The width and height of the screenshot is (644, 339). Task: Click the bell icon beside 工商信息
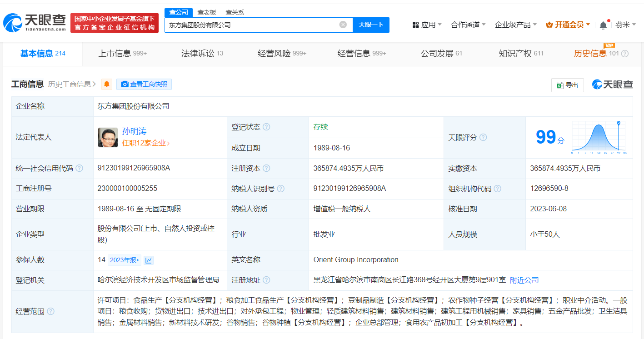(x=106, y=84)
